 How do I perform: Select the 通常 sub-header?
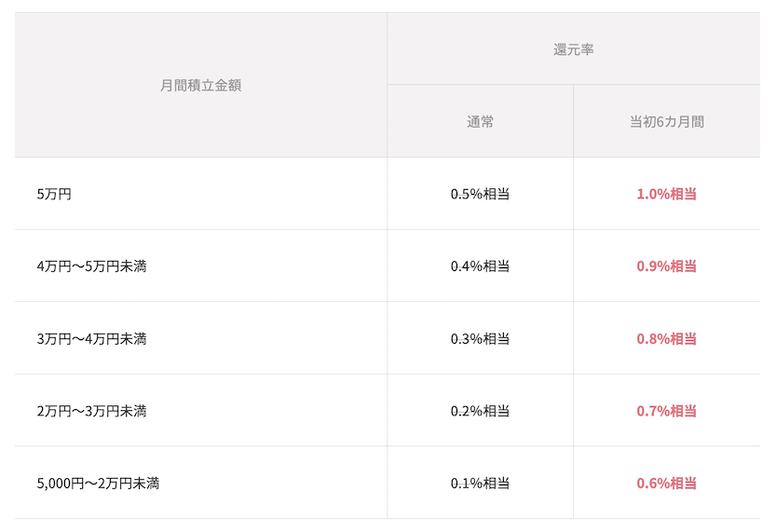(x=480, y=122)
